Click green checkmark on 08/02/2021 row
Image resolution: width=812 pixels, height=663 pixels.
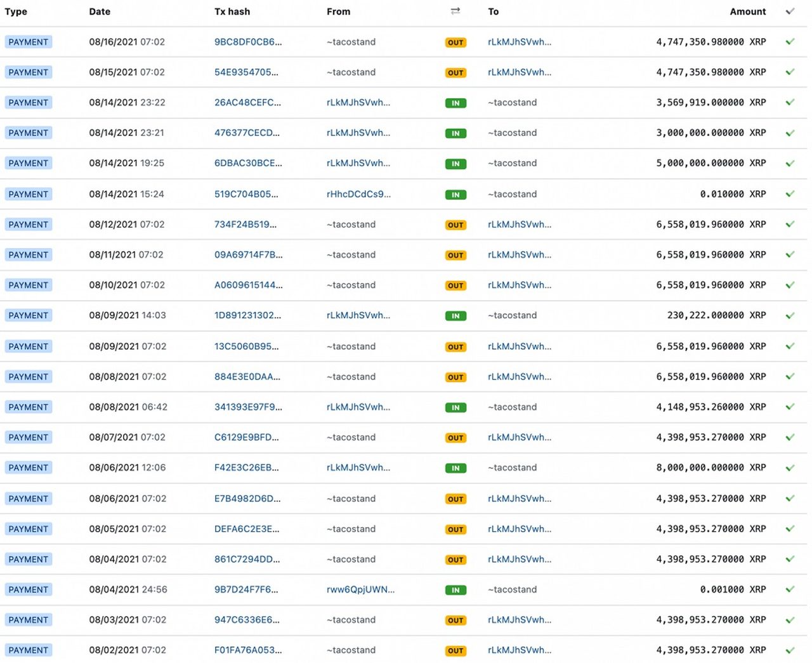tap(790, 650)
